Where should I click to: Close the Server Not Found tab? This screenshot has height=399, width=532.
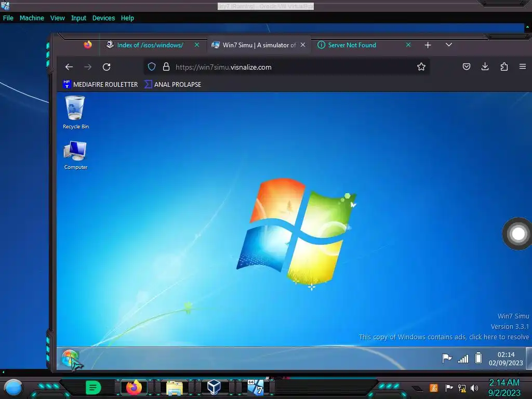408,45
